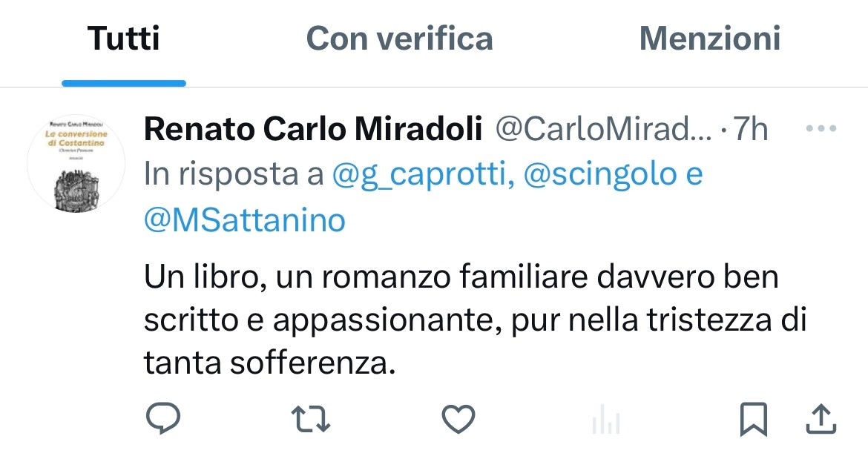The width and height of the screenshot is (868, 456).
Task: Switch to the Tutti tab
Action: (124, 39)
